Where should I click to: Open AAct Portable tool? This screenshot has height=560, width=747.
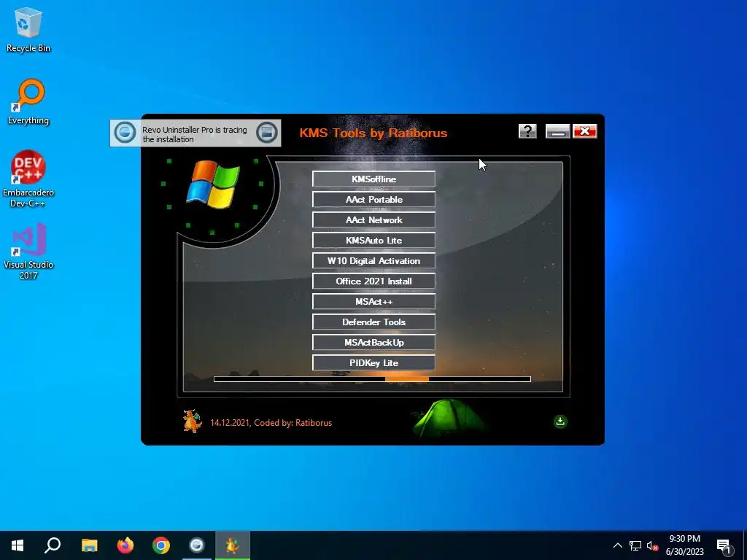[374, 200]
